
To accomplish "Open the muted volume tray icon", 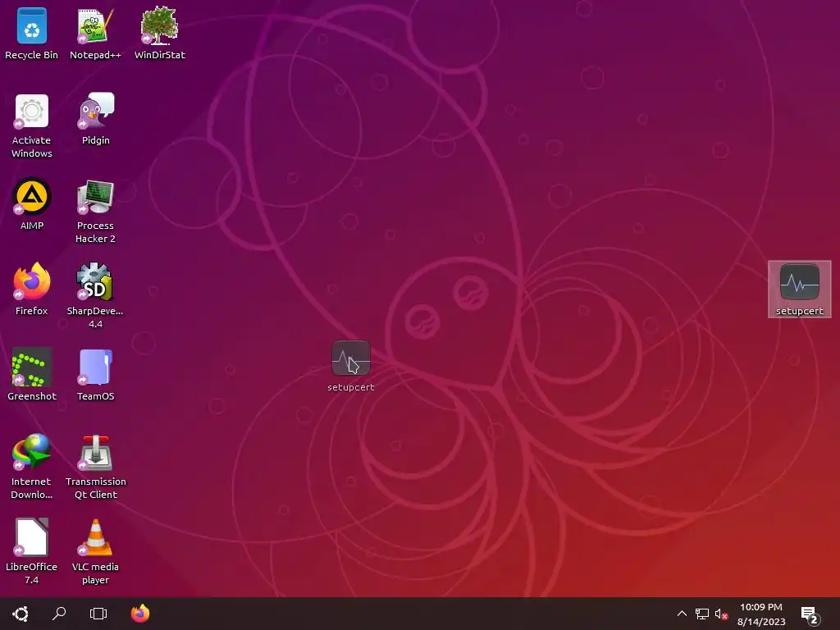I will (721, 614).
